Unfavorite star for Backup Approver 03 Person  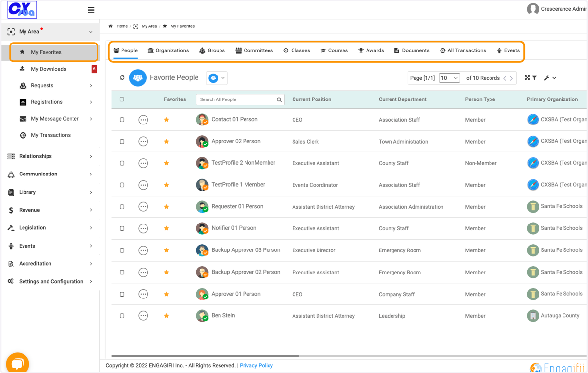pos(167,250)
